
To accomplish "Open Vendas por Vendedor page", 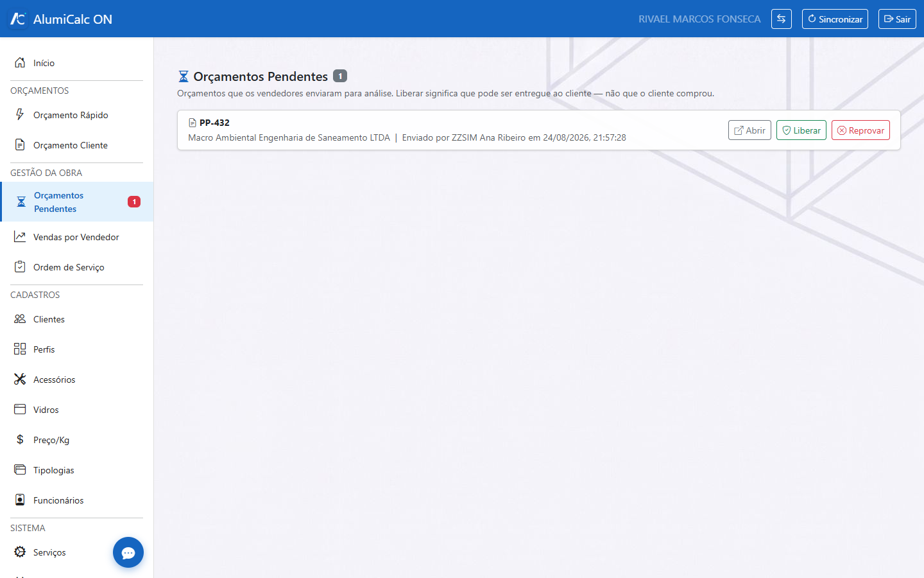I will coord(77,237).
